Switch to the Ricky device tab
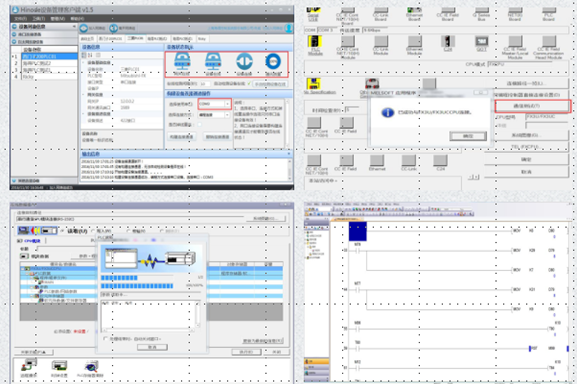Image resolution: width=577 pixels, height=384 pixels. pyautogui.click(x=202, y=39)
